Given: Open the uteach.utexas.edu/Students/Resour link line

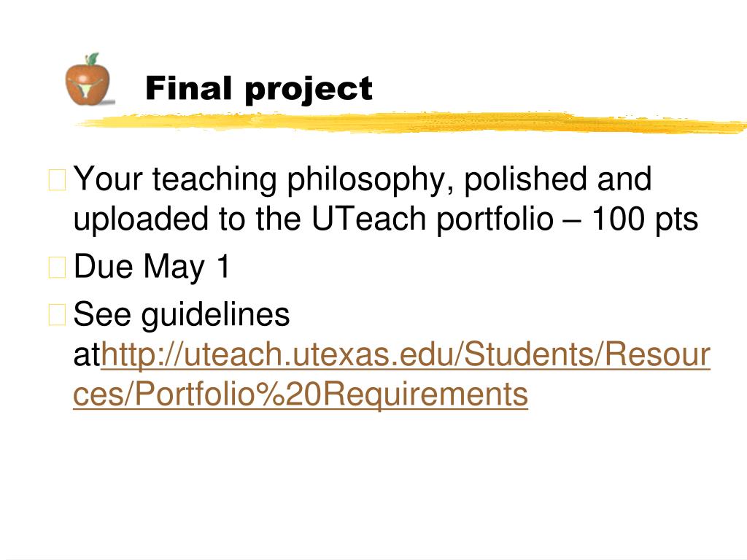Looking at the screenshot, I should [x=406, y=355].
